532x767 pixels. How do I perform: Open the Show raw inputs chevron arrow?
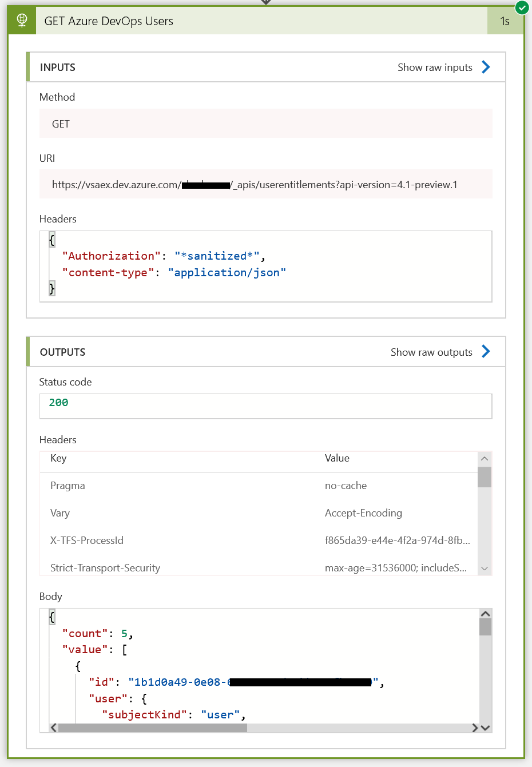pos(486,67)
